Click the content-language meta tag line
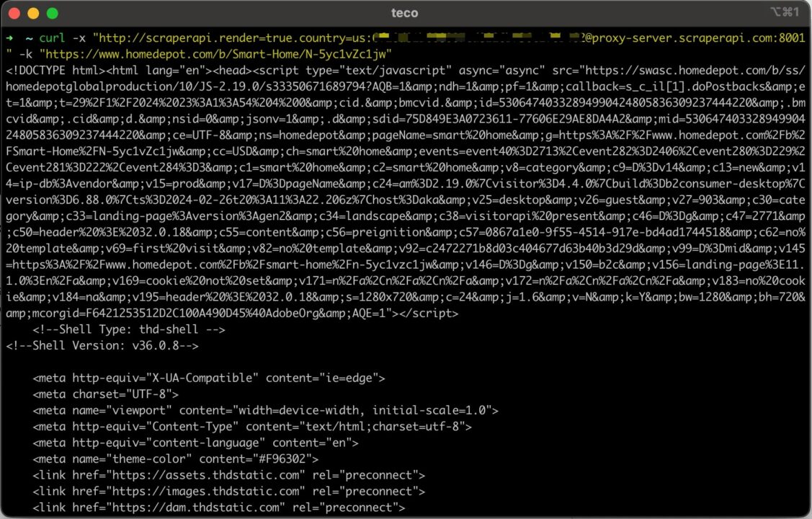 point(196,443)
